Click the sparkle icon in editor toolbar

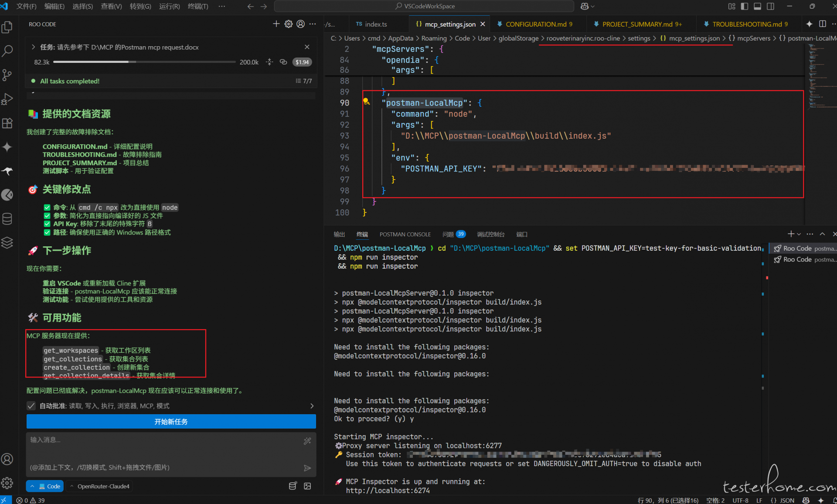click(x=810, y=24)
